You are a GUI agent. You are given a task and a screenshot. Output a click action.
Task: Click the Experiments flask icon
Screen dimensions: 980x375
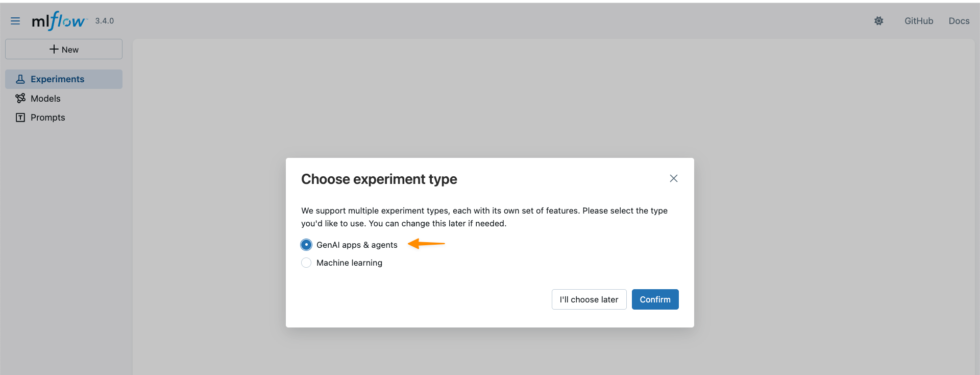(20, 79)
